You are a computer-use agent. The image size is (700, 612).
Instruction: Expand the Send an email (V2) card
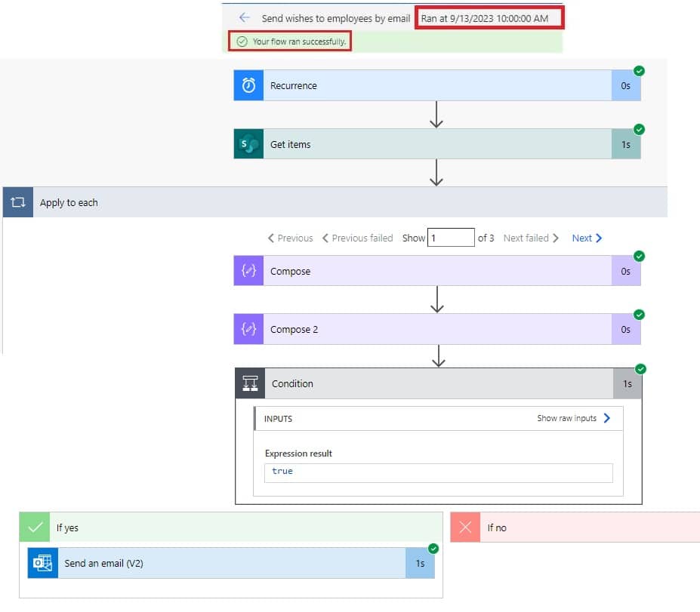231,563
